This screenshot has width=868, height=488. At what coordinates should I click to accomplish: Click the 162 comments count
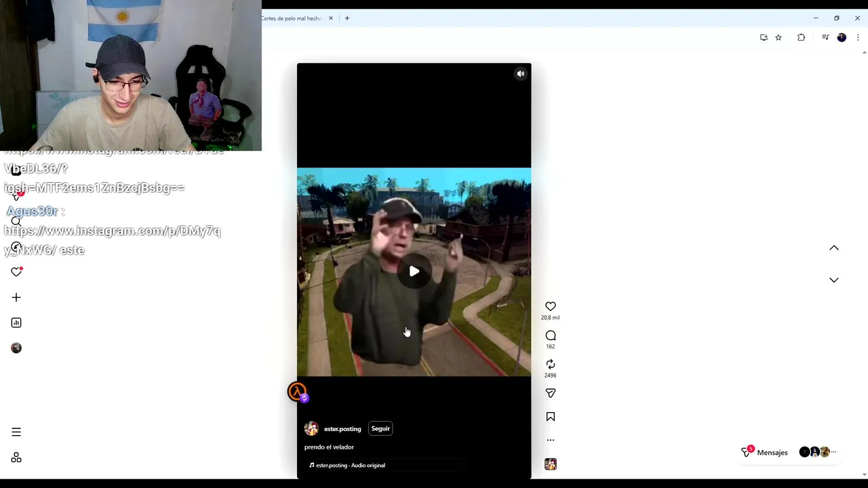[x=551, y=346]
